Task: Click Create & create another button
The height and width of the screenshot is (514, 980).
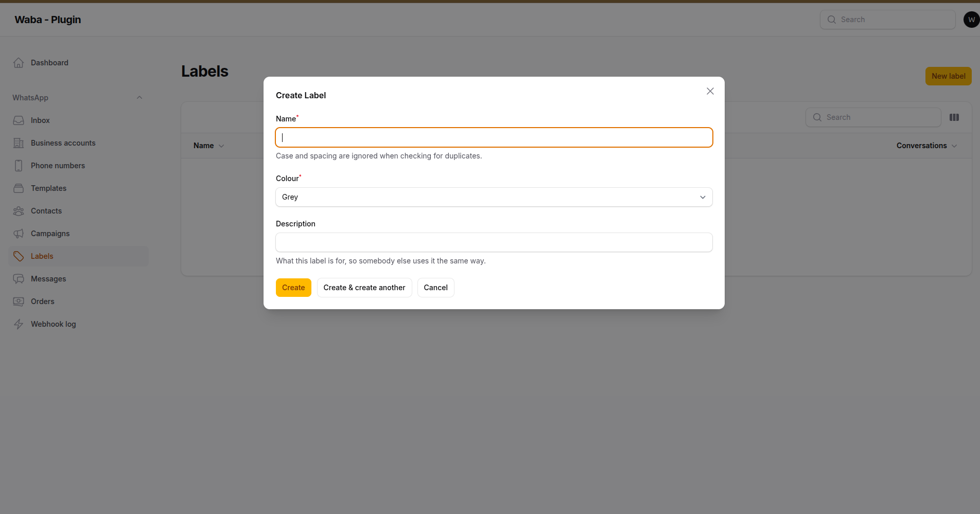Action: pos(364,288)
